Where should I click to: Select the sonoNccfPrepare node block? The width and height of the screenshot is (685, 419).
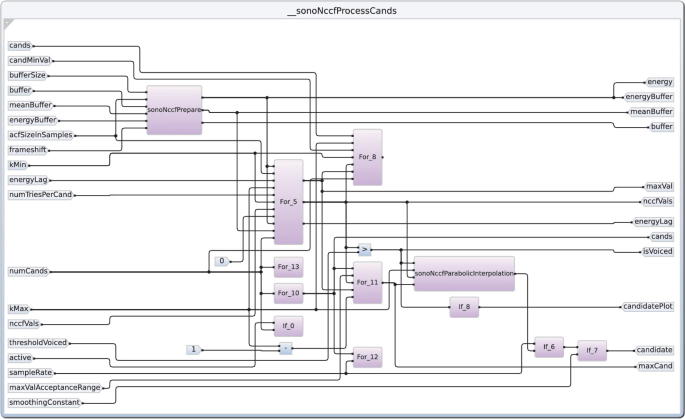(174, 110)
